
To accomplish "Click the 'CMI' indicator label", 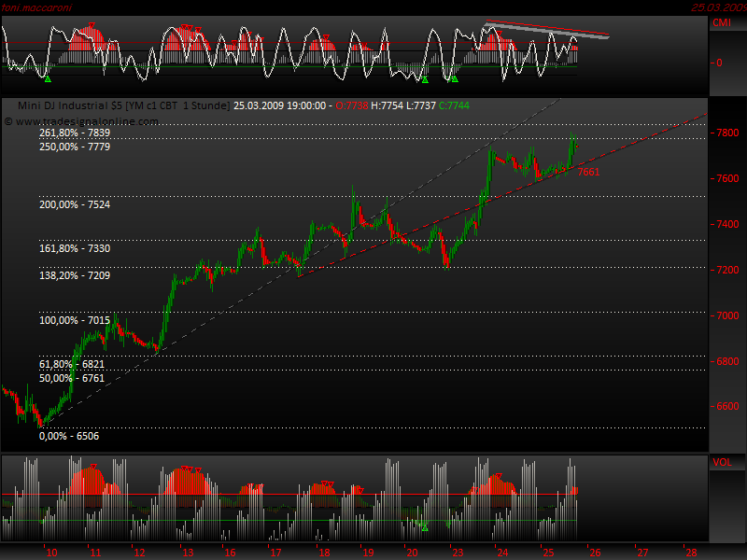I will point(721,22).
